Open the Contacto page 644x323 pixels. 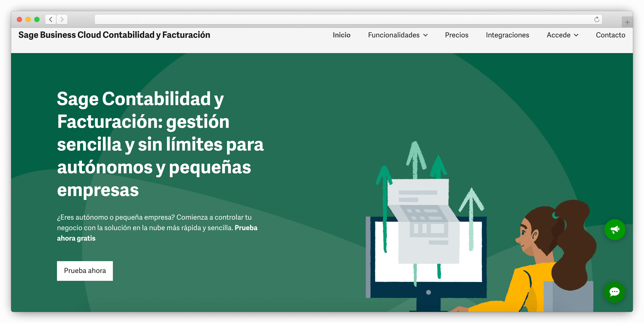point(610,35)
